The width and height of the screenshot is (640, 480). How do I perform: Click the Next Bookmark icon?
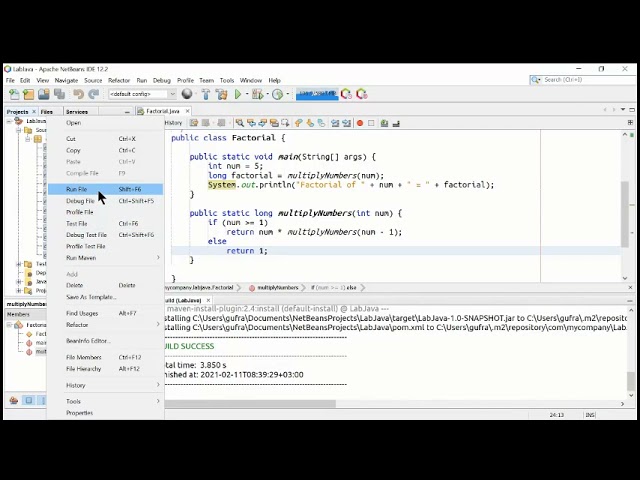310,123
